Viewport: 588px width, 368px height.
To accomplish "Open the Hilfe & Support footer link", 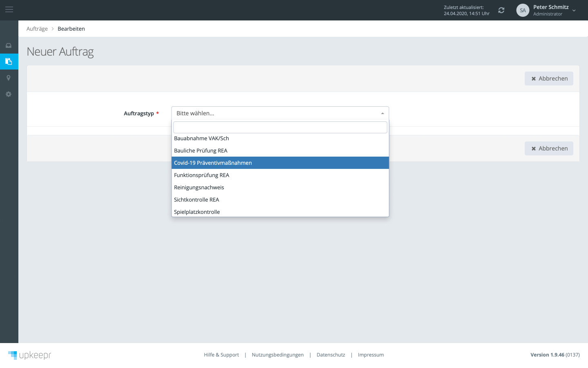I will pos(221,355).
